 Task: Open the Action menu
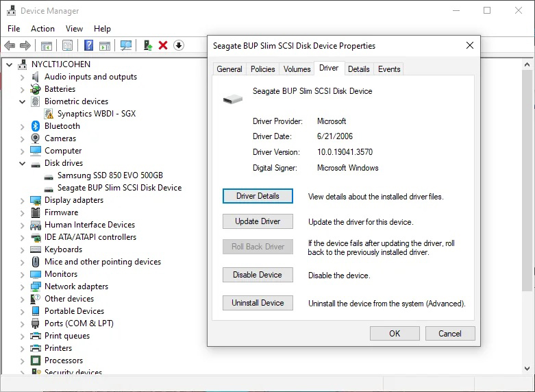(42, 29)
